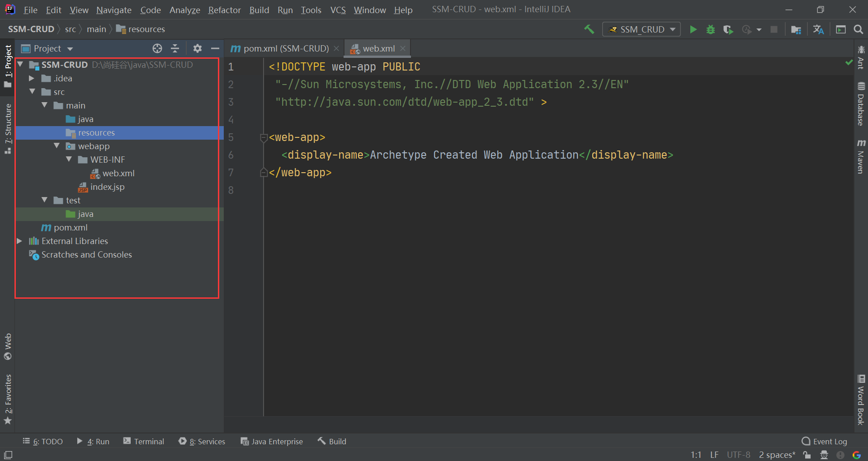Viewport: 868px width, 461px height.
Task: Close the pom.xml editor tab
Action: (x=336, y=48)
